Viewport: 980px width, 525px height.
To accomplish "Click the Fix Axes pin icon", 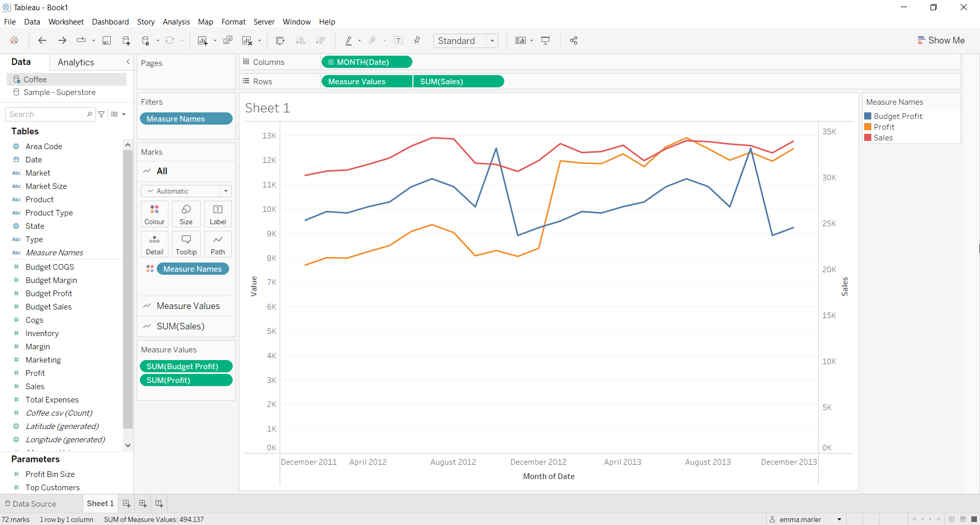I will [x=417, y=40].
